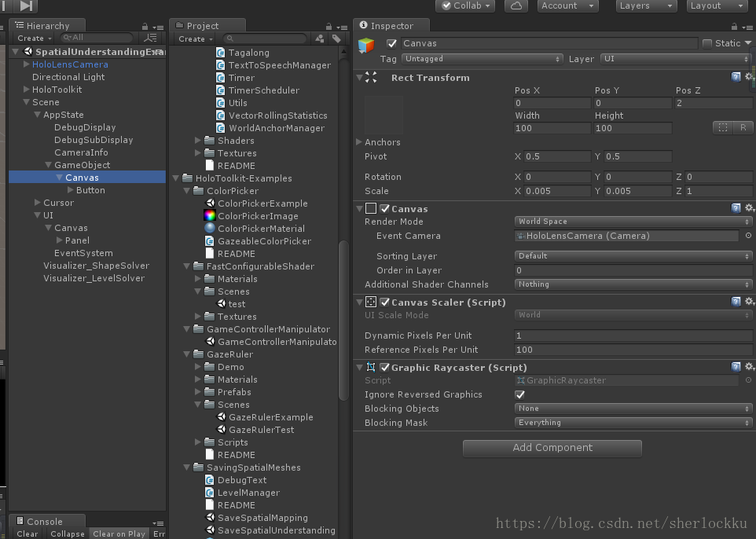Click the Hierarchy search field
Screen dimensions: 756x539
97,38
